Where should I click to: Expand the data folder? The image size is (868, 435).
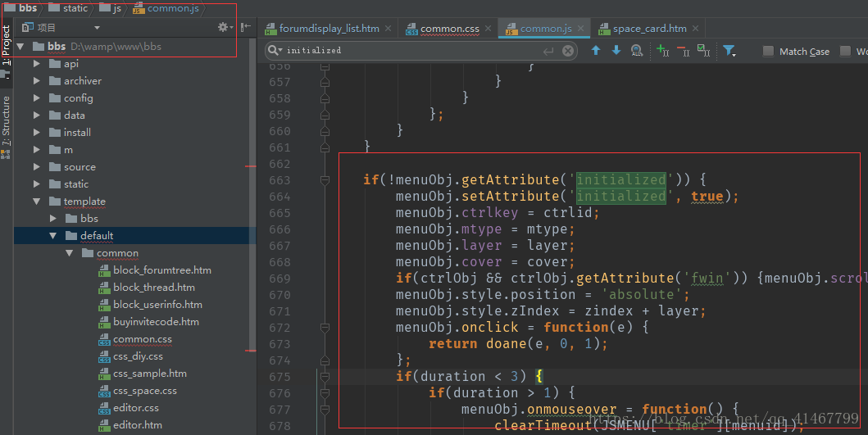click(x=37, y=116)
